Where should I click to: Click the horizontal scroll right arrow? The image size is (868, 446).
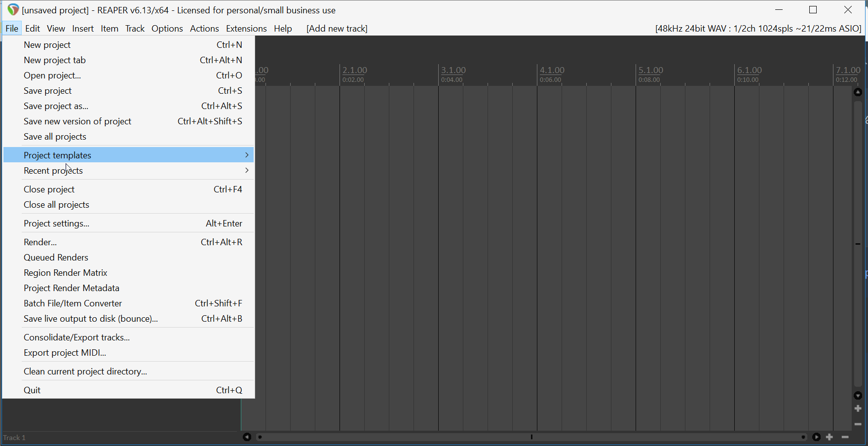(x=817, y=437)
